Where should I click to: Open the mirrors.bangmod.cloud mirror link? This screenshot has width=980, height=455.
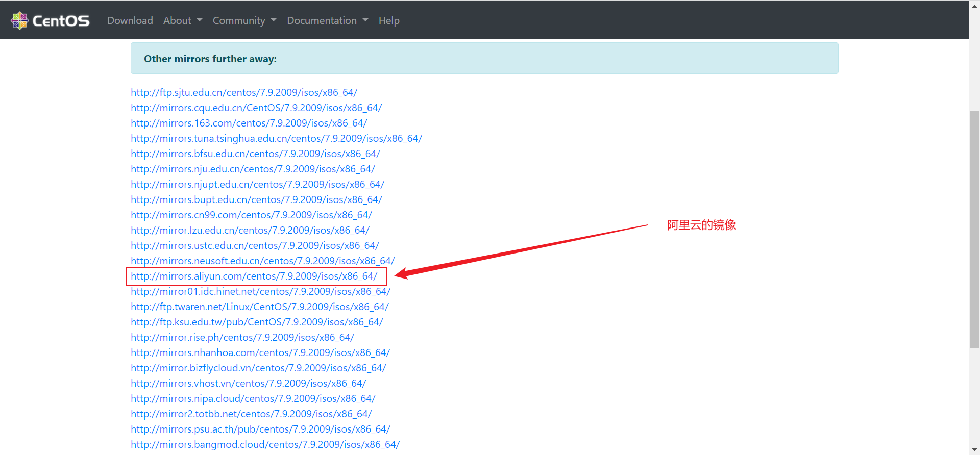(265, 444)
